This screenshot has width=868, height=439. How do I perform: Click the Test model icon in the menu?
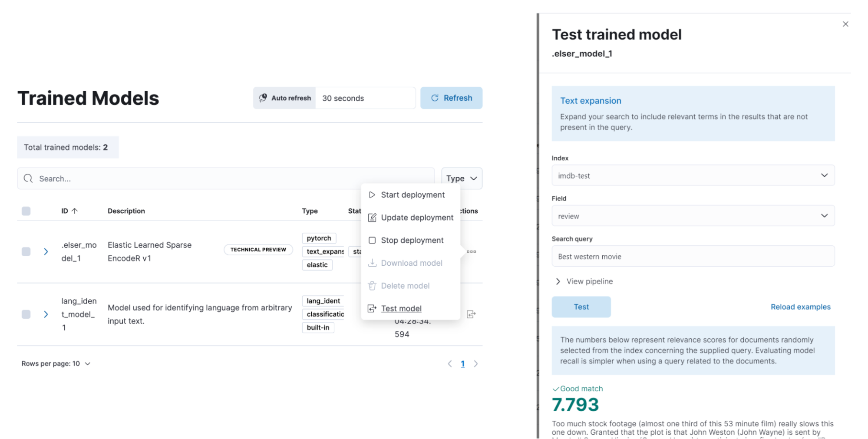point(372,308)
